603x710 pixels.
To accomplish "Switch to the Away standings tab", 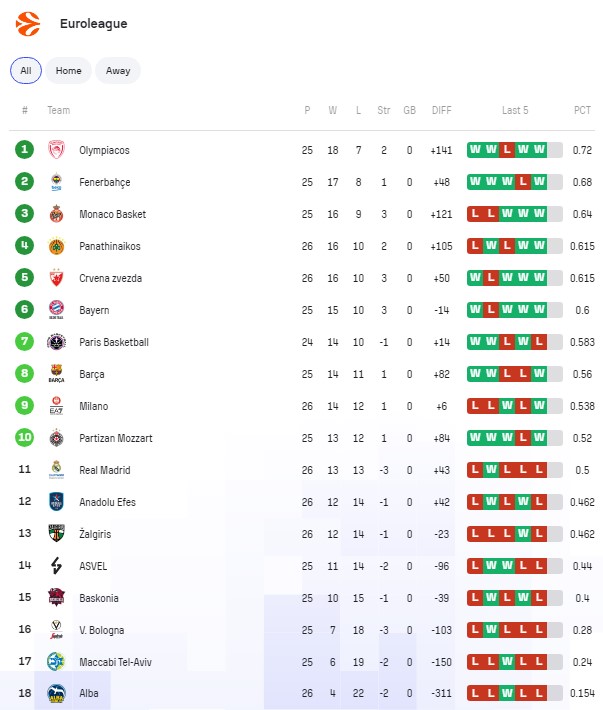I will [118, 71].
